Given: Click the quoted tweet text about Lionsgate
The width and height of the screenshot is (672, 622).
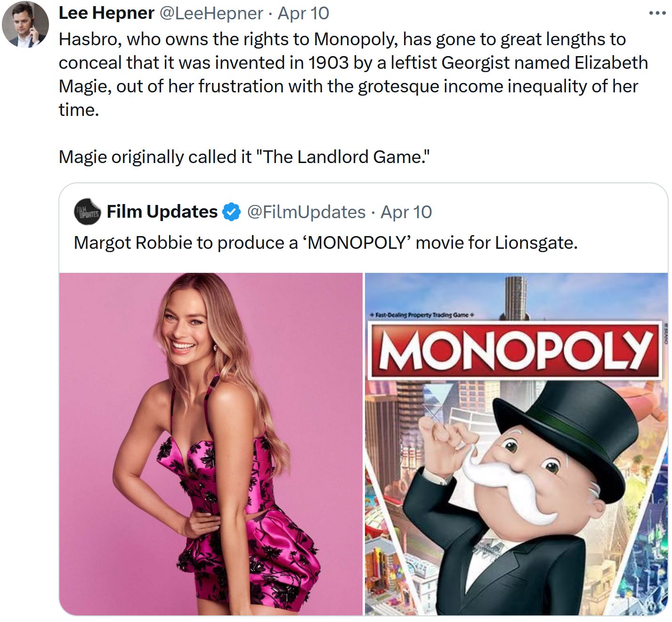Looking at the screenshot, I should [325, 243].
